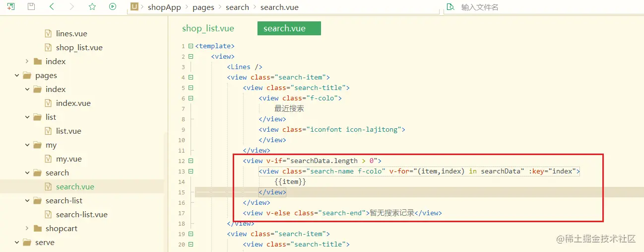Click the file name search input

pos(546,7)
